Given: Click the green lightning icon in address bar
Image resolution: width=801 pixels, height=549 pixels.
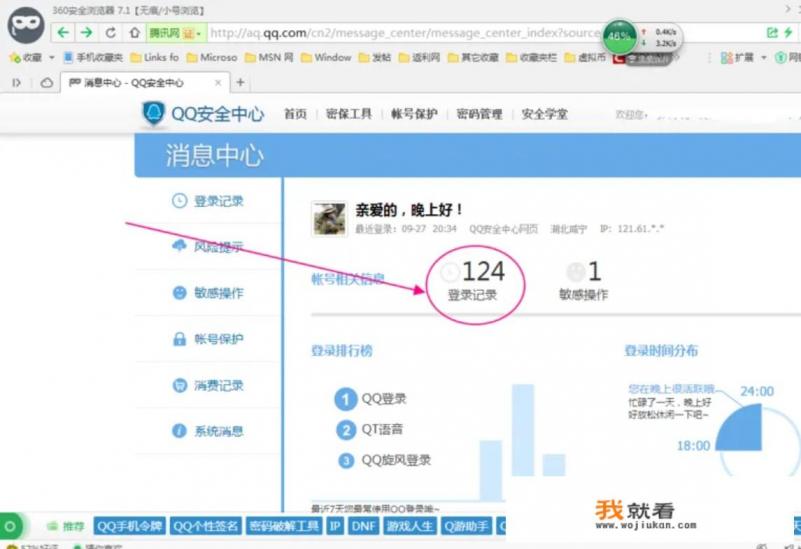Looking at the screenshot, I should coord(788,33).
